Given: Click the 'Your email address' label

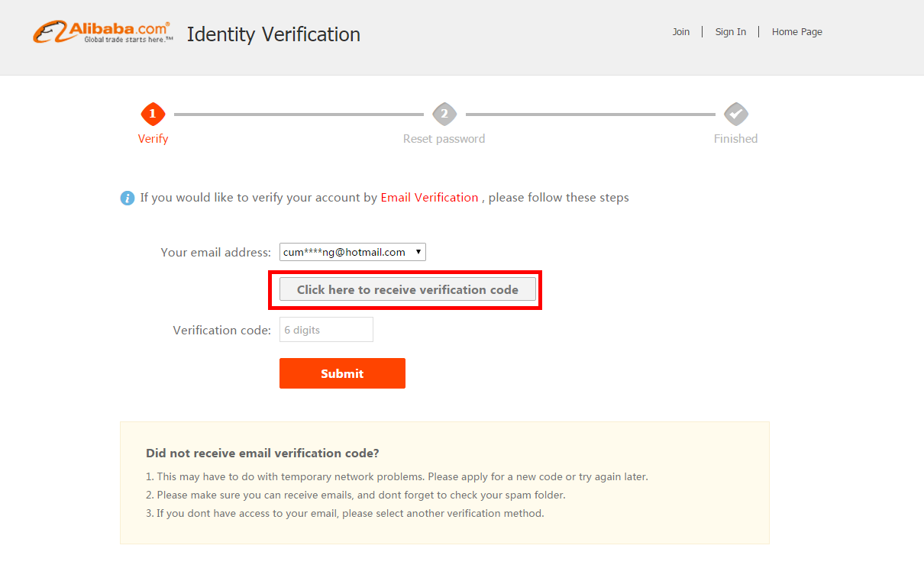Looking at the screenshot, I should tap(216, 253).
